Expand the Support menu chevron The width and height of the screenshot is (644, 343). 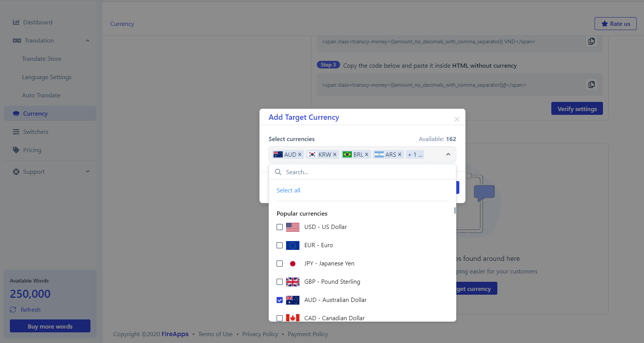(x=88, y=171)
